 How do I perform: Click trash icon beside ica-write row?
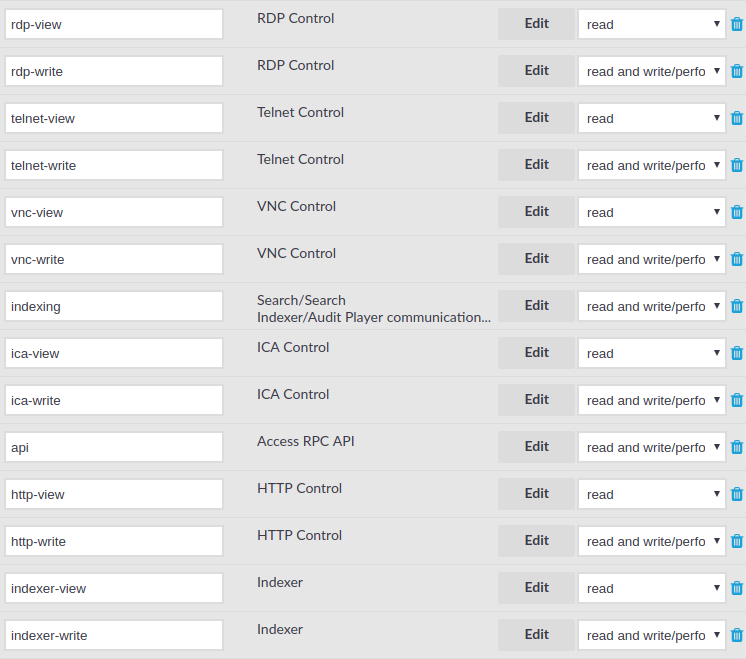point(736,400)
